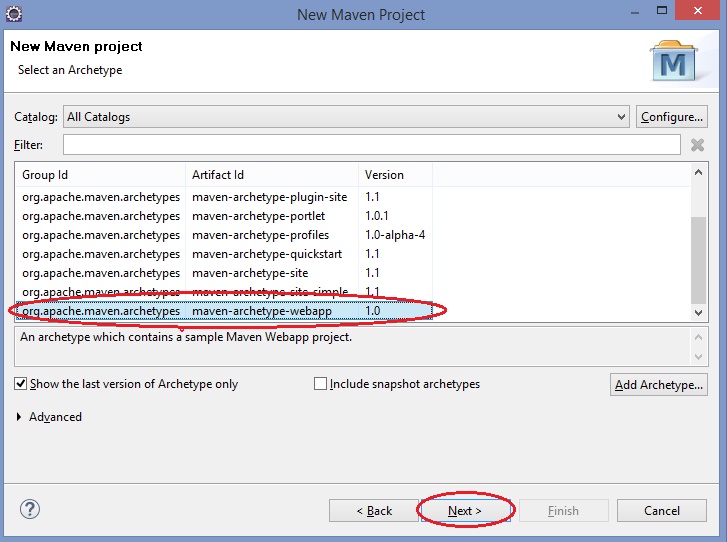Click version 1.0-alpha-4 cell
The height and width of the screenshot is (542, 727).
(395, 235)
